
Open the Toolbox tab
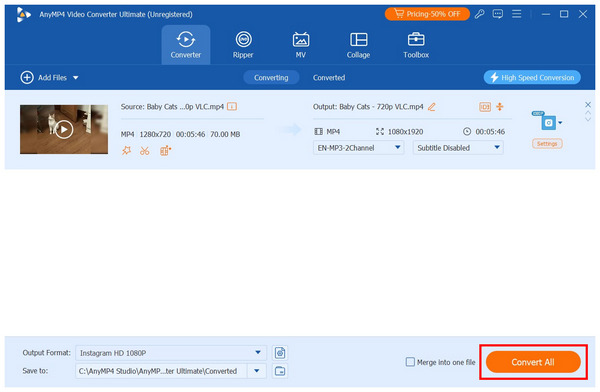[x=416, y=45]
